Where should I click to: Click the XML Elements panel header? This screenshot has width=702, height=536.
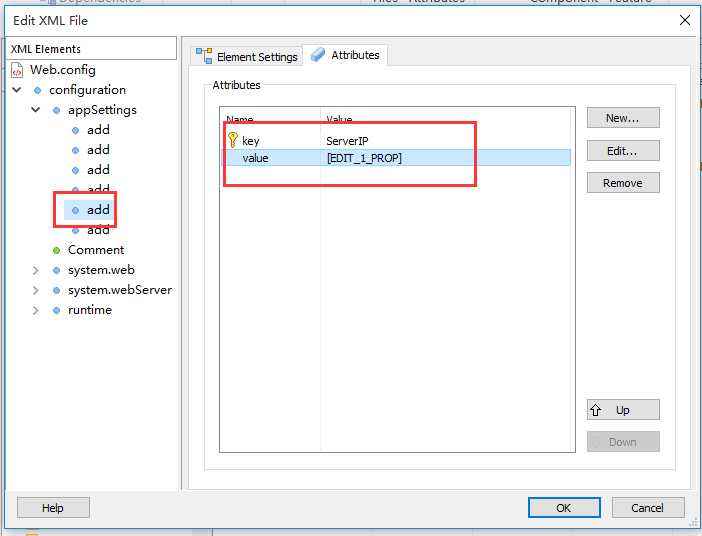tap(92, 48)
